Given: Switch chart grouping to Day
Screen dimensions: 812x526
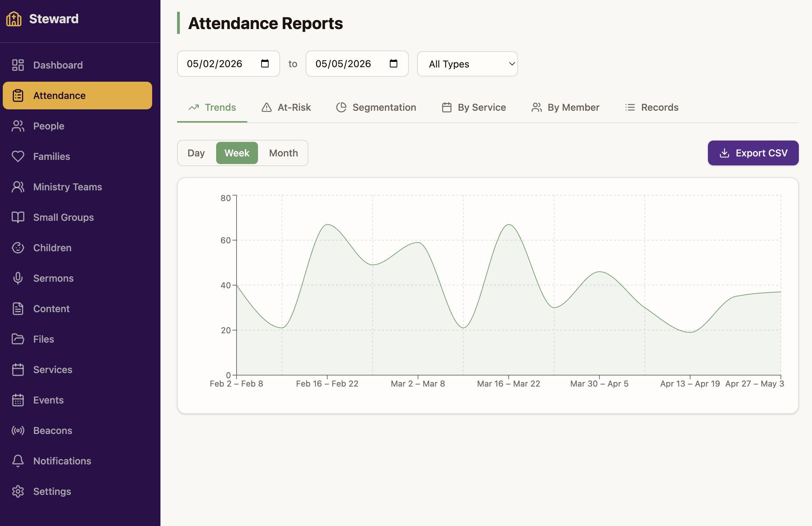Looking at the screenshot, I should [196, 153].
